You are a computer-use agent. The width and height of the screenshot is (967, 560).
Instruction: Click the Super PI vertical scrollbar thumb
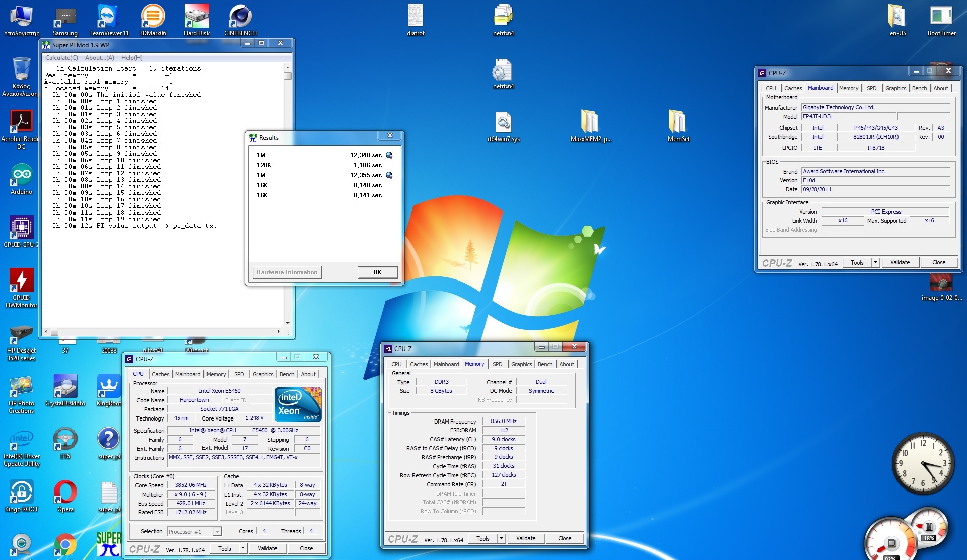(288, 76)
